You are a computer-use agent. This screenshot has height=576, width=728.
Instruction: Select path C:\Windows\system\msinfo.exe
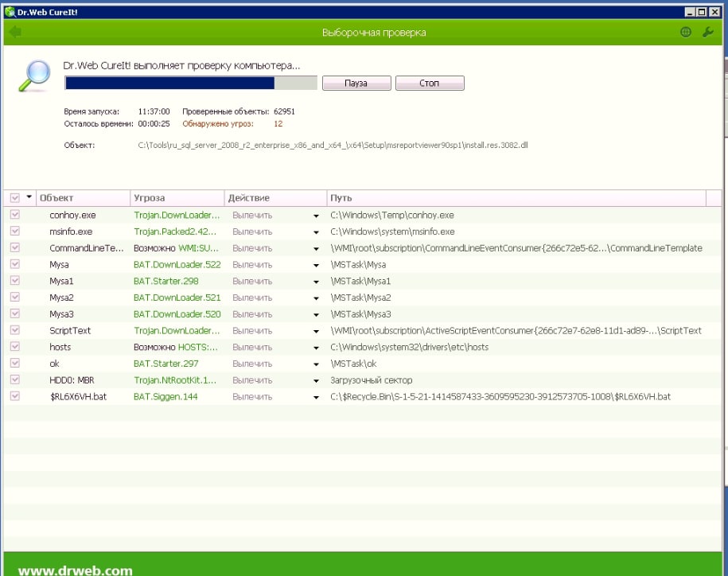point(392,232)
